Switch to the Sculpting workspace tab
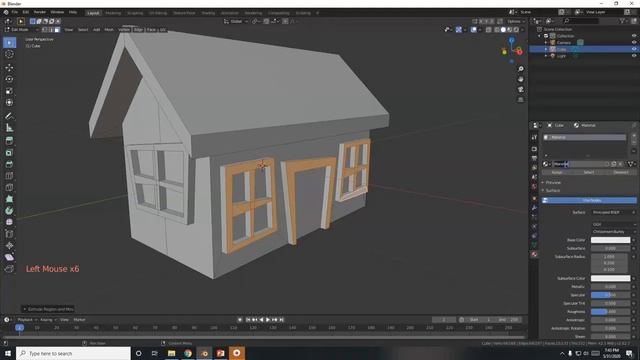 coord(135,13)
